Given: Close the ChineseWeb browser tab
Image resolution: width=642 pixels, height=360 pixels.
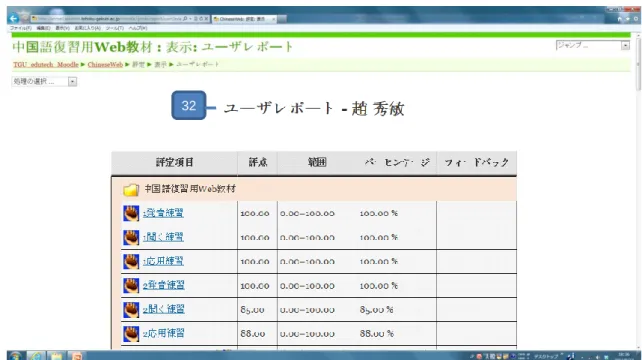Looking at the screenshot, I should coord(273,19).
